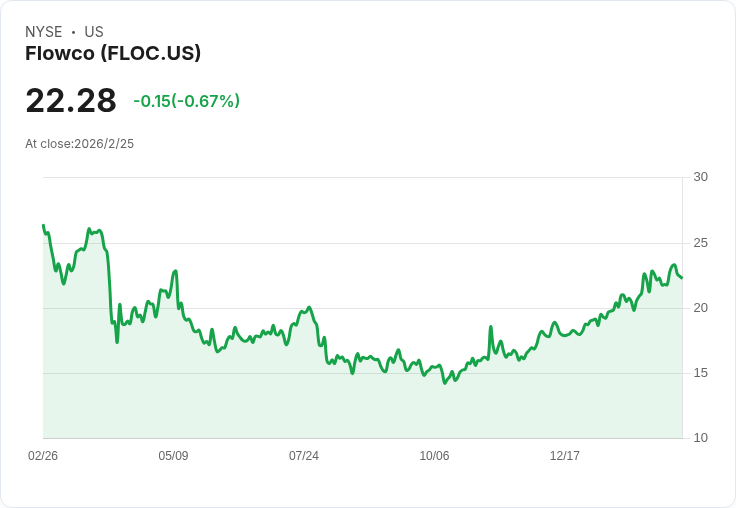Click the US market label
Image resolution: width=736 pixels, height=508 pixels.
pyautogui.click(x=94, y=32)
